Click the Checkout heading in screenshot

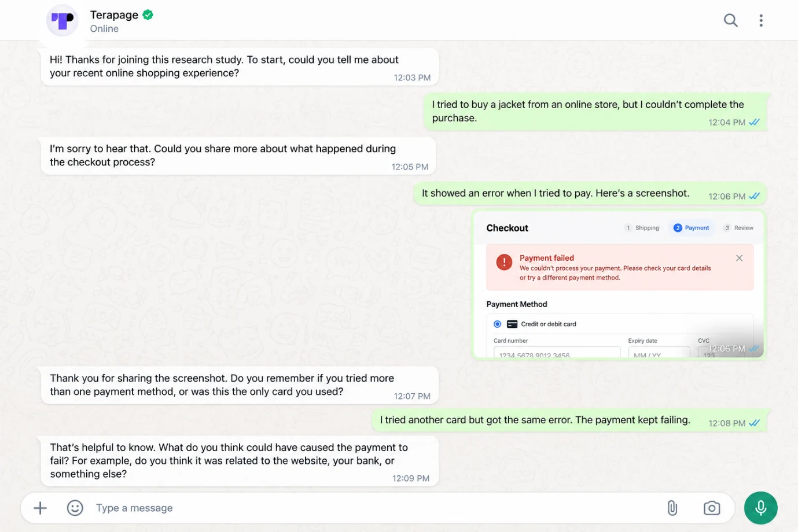[x=507, y=228]
